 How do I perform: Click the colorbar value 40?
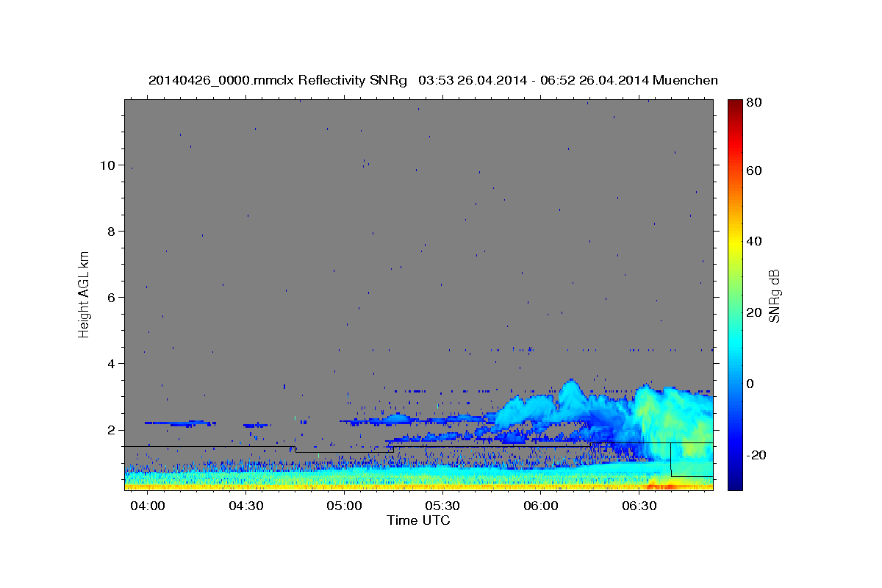coord(753,241)
